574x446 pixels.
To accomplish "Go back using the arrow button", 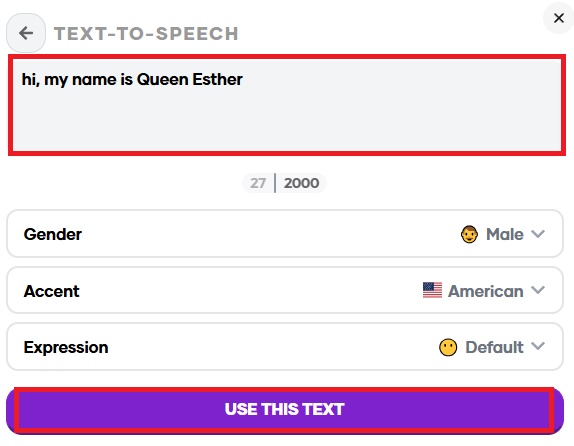I will click(x=26, y=33).
